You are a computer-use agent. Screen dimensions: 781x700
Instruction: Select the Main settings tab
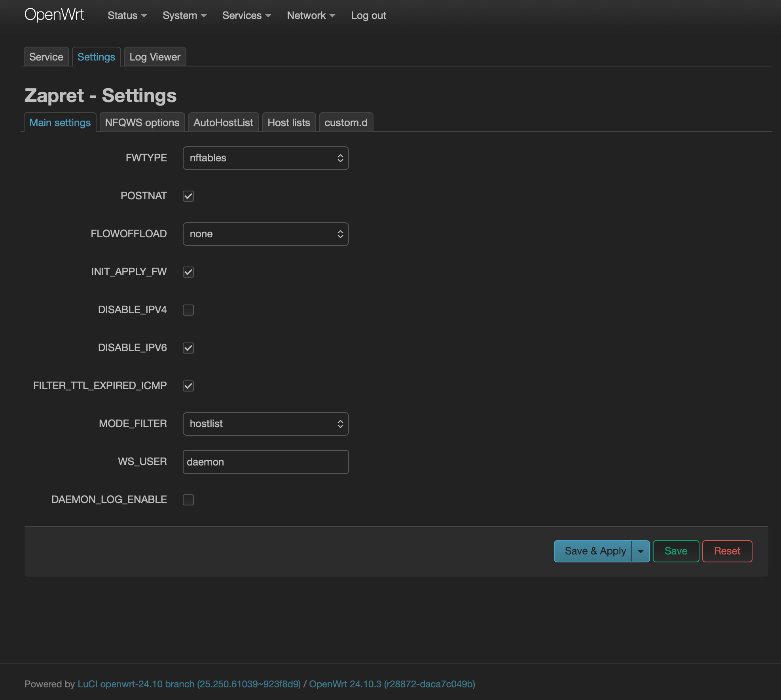click(60, 122)
